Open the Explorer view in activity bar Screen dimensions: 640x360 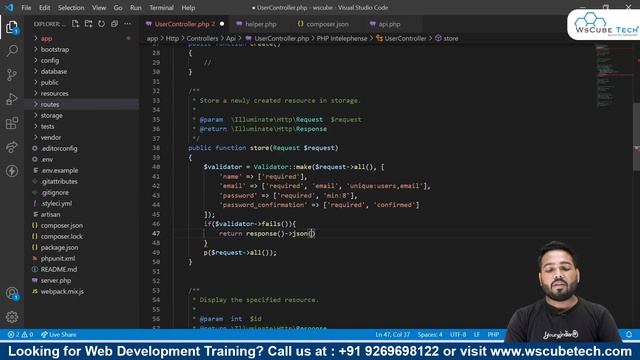(x=12, y=27)
